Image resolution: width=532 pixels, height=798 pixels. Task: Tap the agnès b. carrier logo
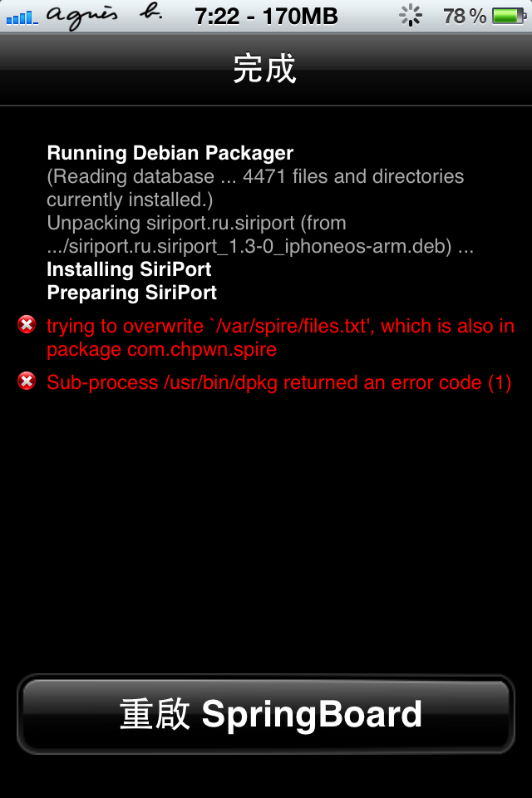107,17
